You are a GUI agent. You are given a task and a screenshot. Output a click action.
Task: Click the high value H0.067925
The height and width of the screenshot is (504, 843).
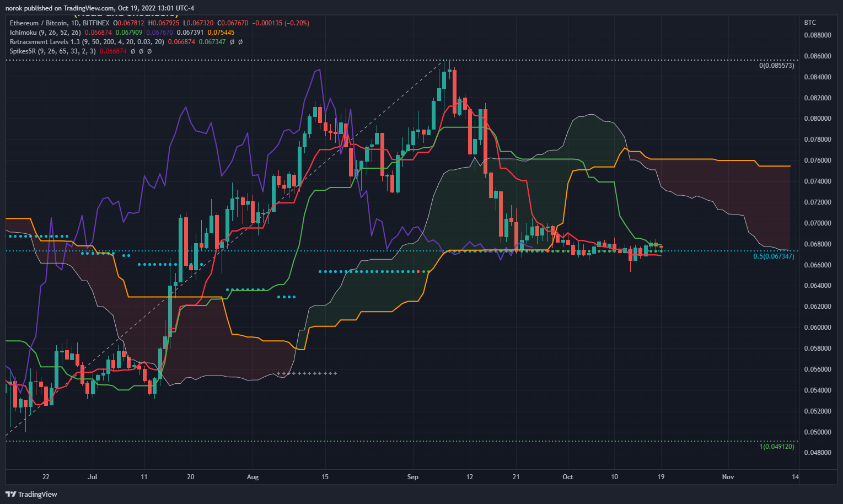(x=163, y=23)
